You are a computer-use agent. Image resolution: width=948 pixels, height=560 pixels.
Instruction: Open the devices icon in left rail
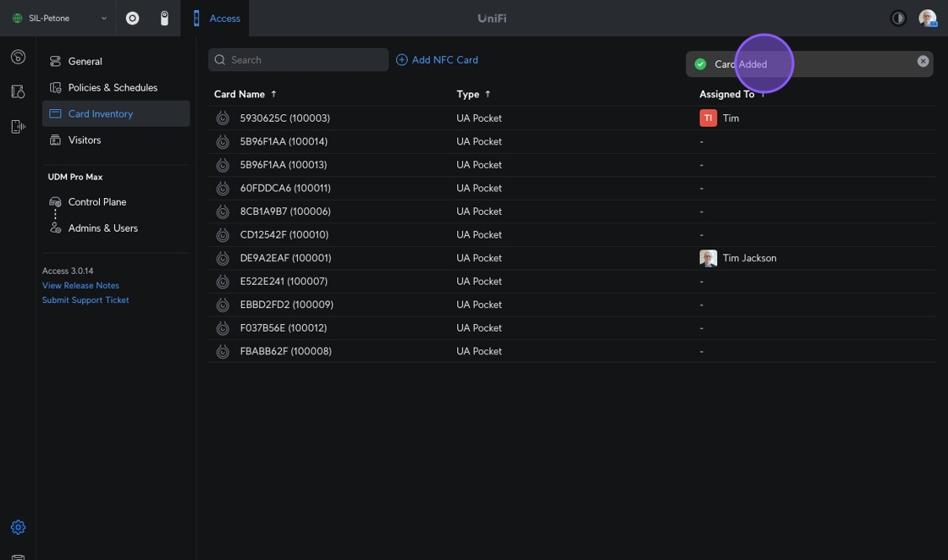[x=18, y=91]
